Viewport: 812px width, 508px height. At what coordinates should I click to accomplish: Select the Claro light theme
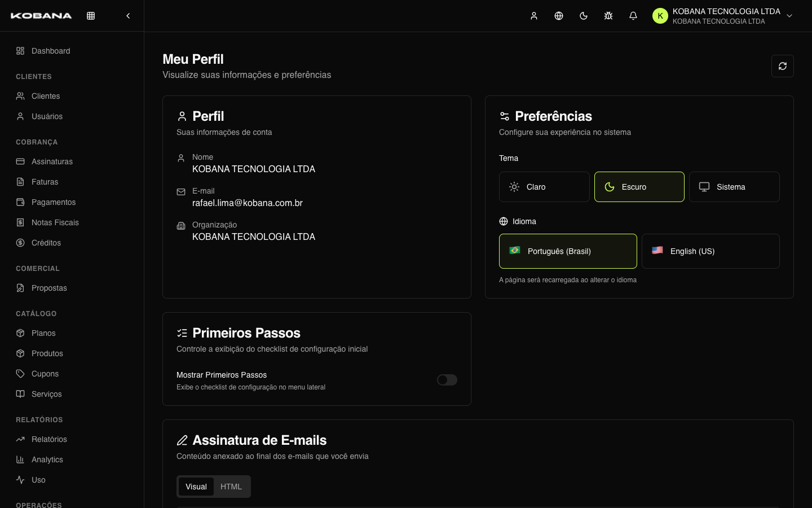(544, 187)
